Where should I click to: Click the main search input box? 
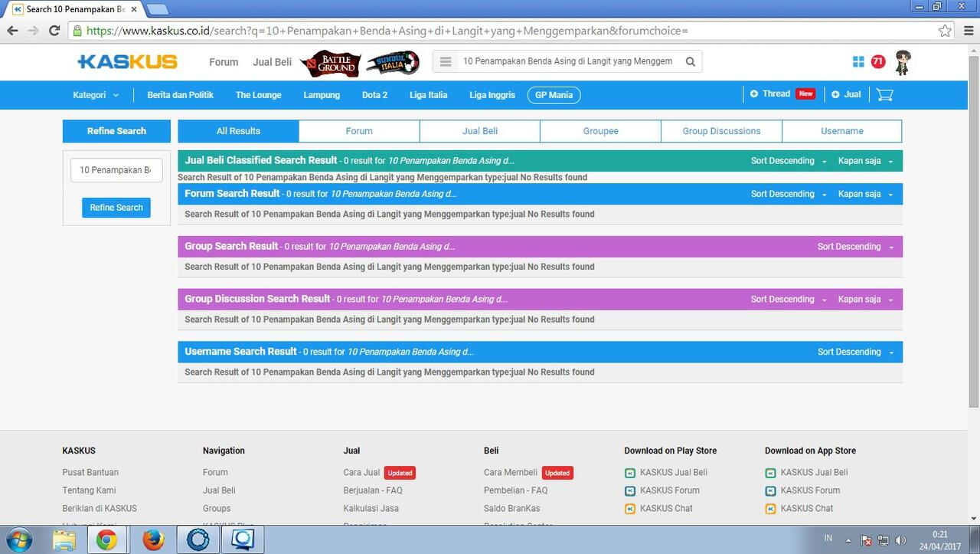(x=567, y=61)
